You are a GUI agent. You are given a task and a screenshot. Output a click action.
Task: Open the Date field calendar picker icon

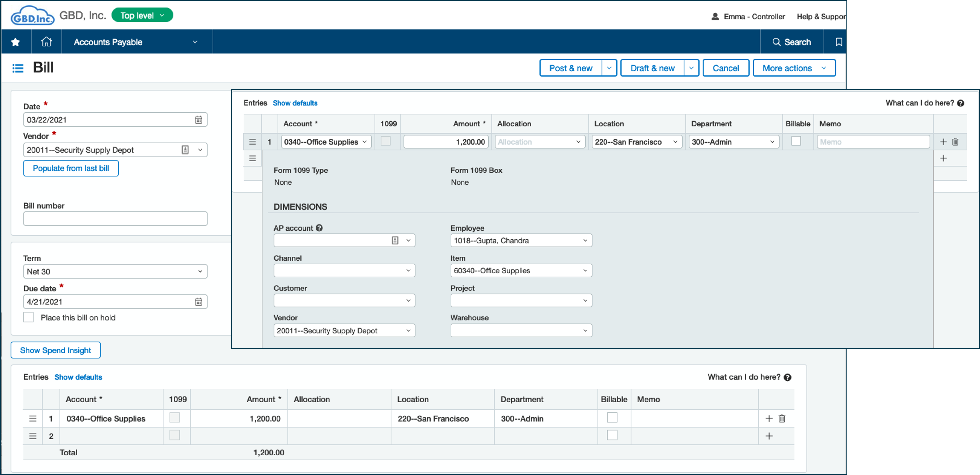tap(199, 120)
